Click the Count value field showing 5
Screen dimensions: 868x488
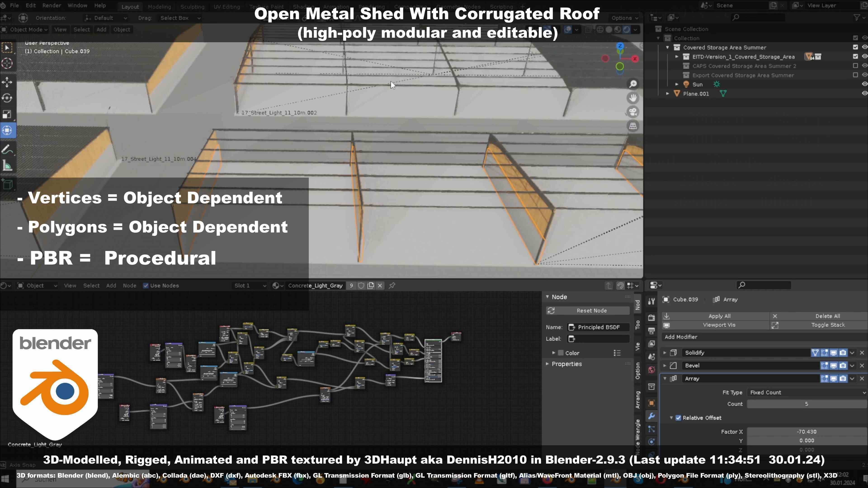(x=807, y=404)
